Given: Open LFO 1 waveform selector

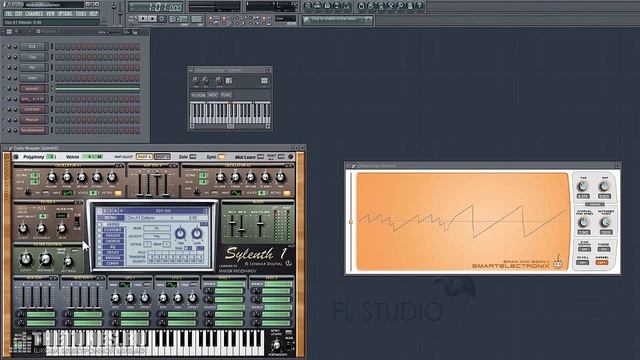Looking at the screenshot, I should (x=124, y=284).
